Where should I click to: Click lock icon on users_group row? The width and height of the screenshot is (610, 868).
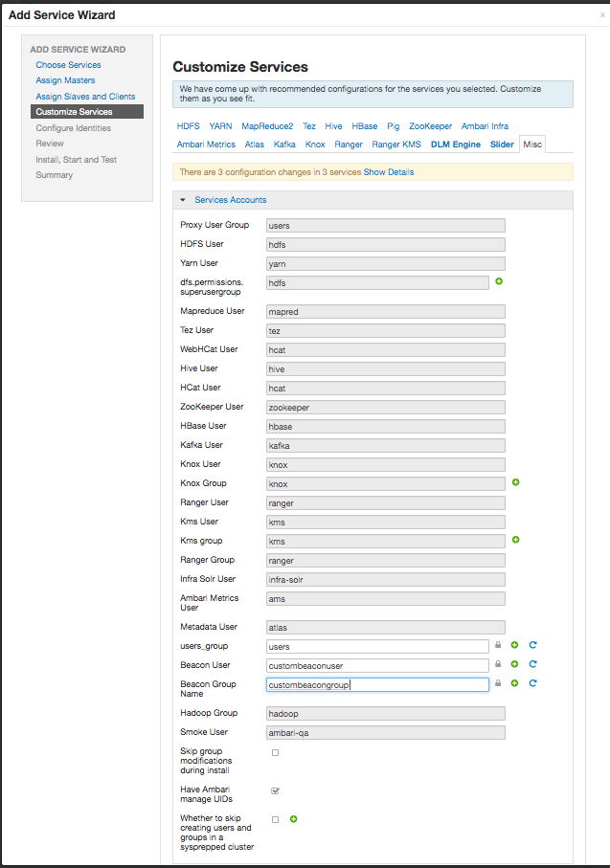(x=498, y=645)
